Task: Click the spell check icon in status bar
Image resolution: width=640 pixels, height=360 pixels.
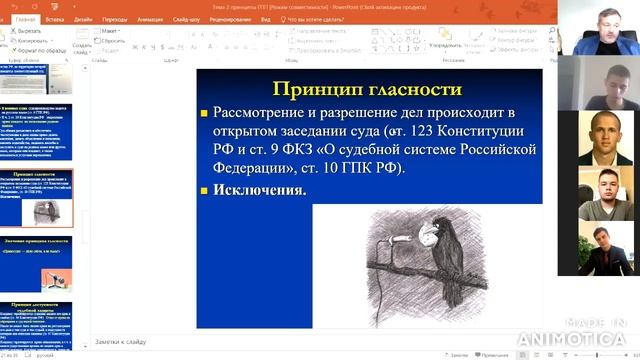Action: coord(28,355)
